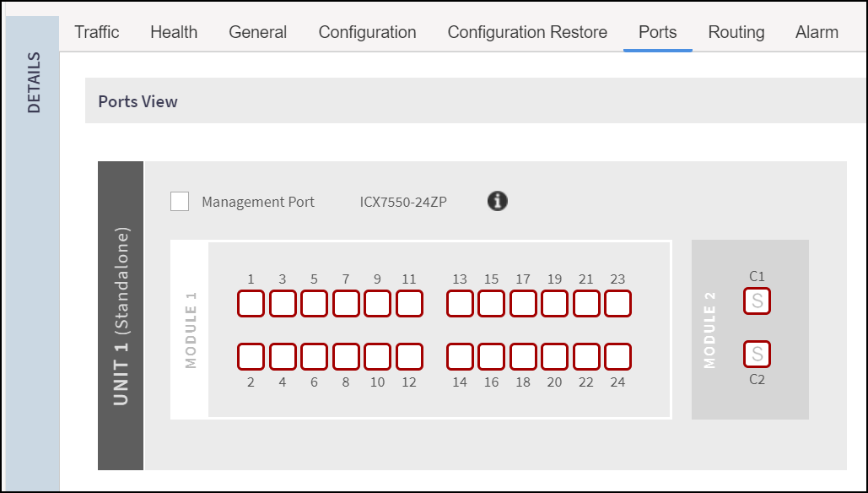Select stacking port C1 in Module 2
This screenshot has width=868, height=493.
click(x=757, y=301)
